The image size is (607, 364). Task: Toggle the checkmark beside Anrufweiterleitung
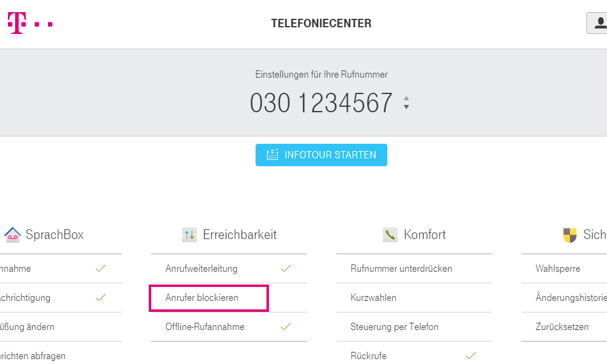coord(285,268)
